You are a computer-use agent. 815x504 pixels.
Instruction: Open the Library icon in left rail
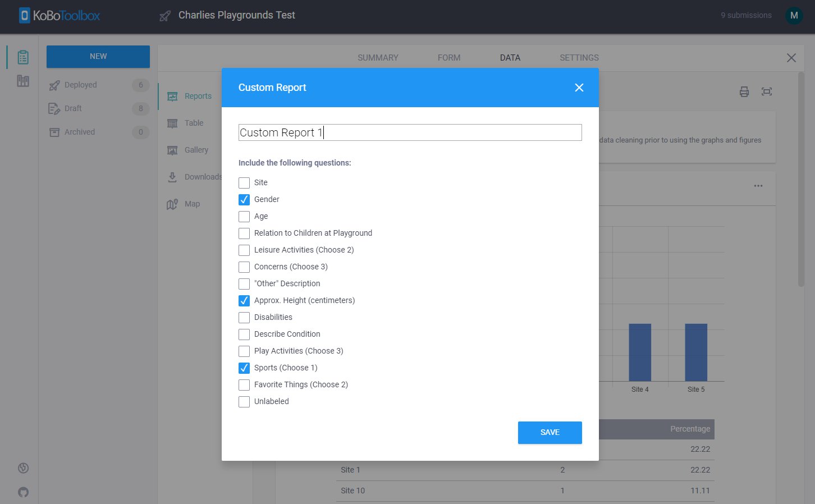[23, 81]
